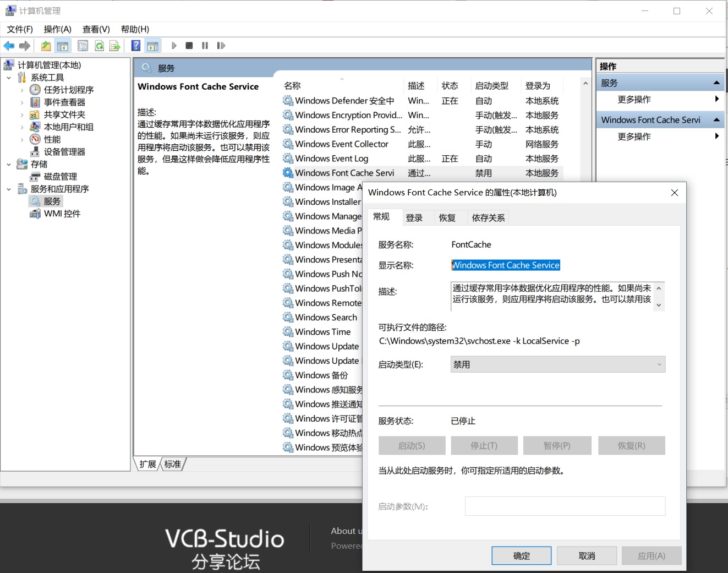Select WMI 控件 in the tree
The image size is (728, 573).
62,214
